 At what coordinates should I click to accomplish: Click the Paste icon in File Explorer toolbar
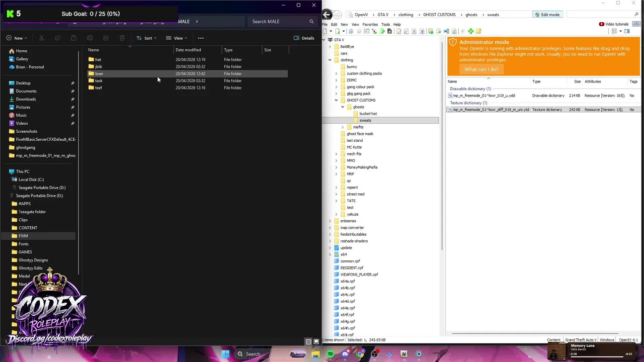click(x=73, y=38)
